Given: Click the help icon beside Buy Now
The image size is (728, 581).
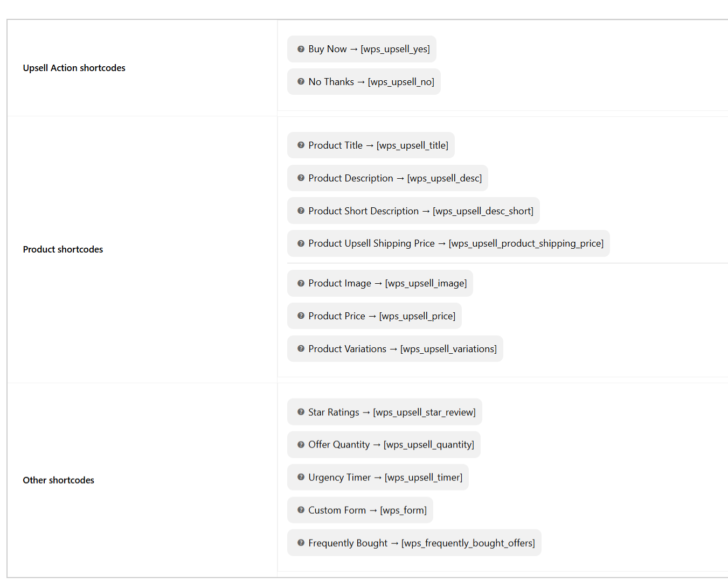Looking at the screenshot, I should (301, 49).
